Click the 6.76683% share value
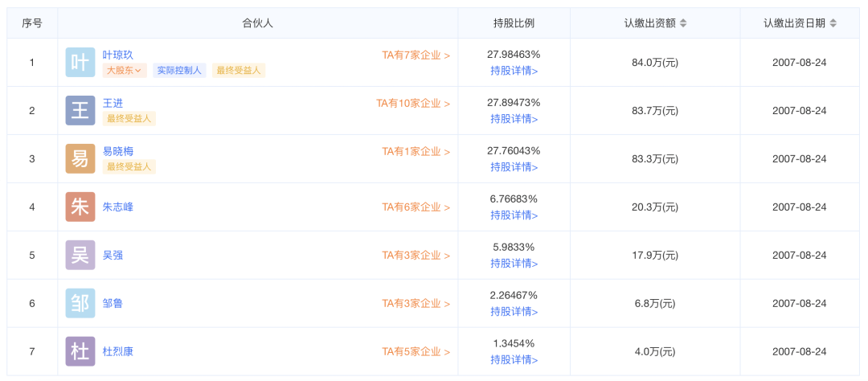868x381 pixels. (514, 199)
